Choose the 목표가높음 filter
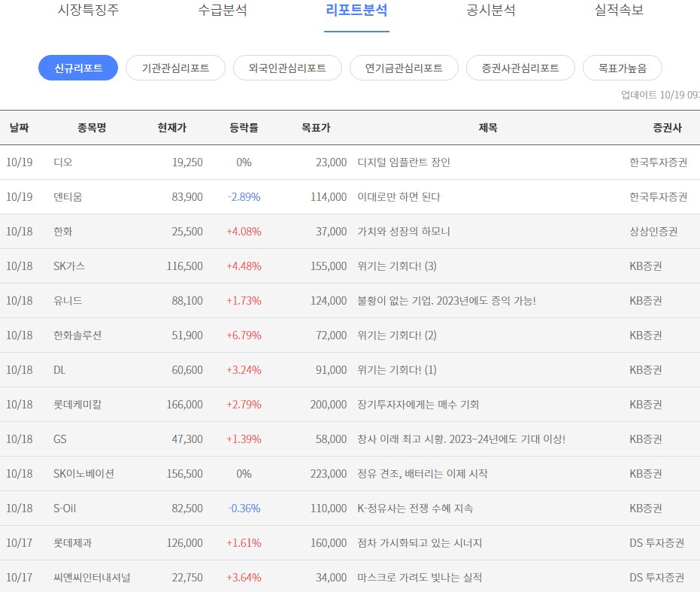 pyautogui.click(x=623, y=68)
